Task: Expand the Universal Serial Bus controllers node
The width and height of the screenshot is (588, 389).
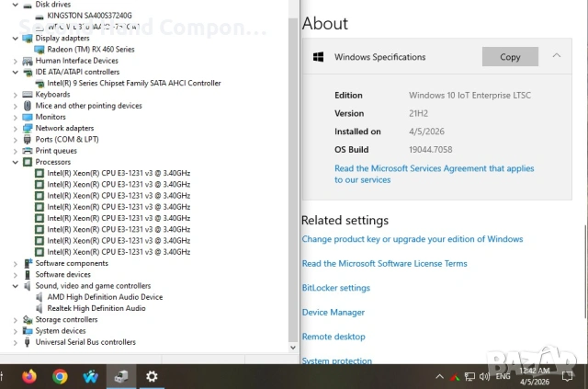Action: point(16,342)
